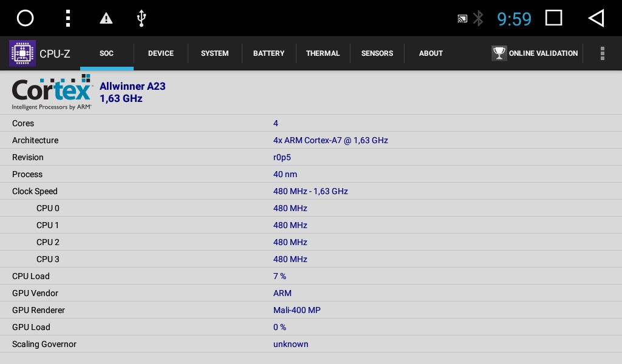
Task: Tap the Architecture label
Action: (x=35, y=140)
